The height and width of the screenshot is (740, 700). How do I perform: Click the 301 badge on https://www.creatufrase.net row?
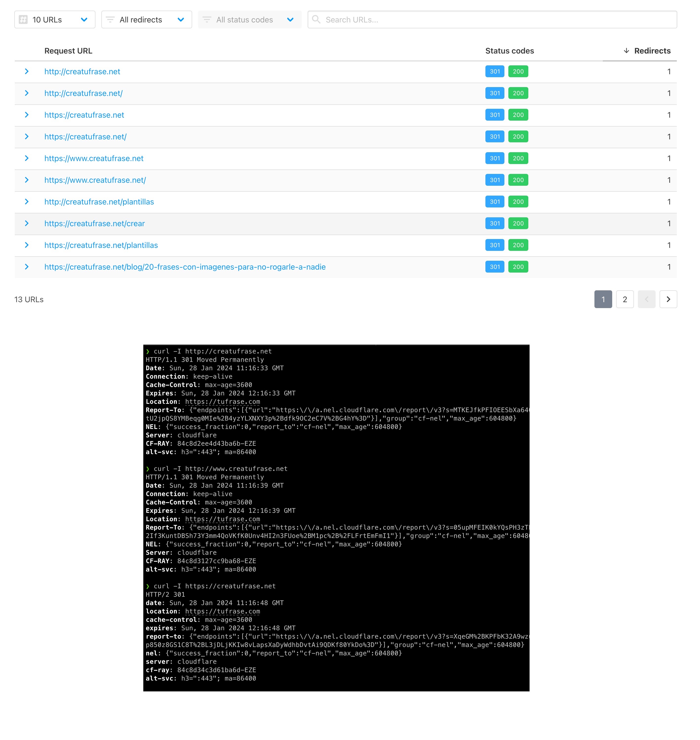pos(495,158)
